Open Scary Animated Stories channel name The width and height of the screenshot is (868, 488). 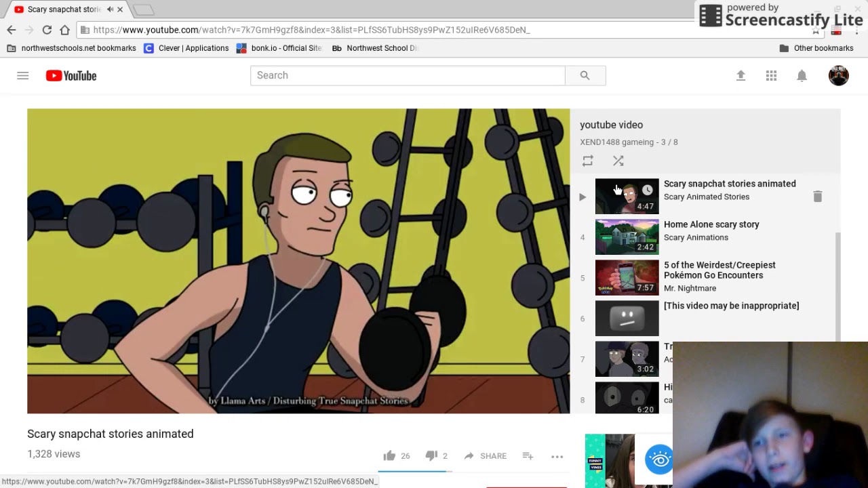click(x=707, y=197)
